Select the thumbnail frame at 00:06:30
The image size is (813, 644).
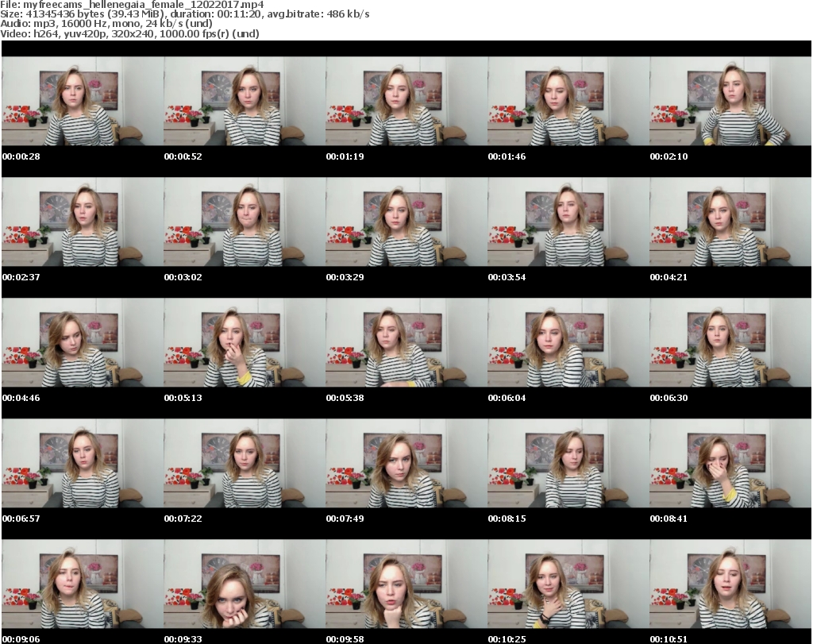(x=730, y=343)
